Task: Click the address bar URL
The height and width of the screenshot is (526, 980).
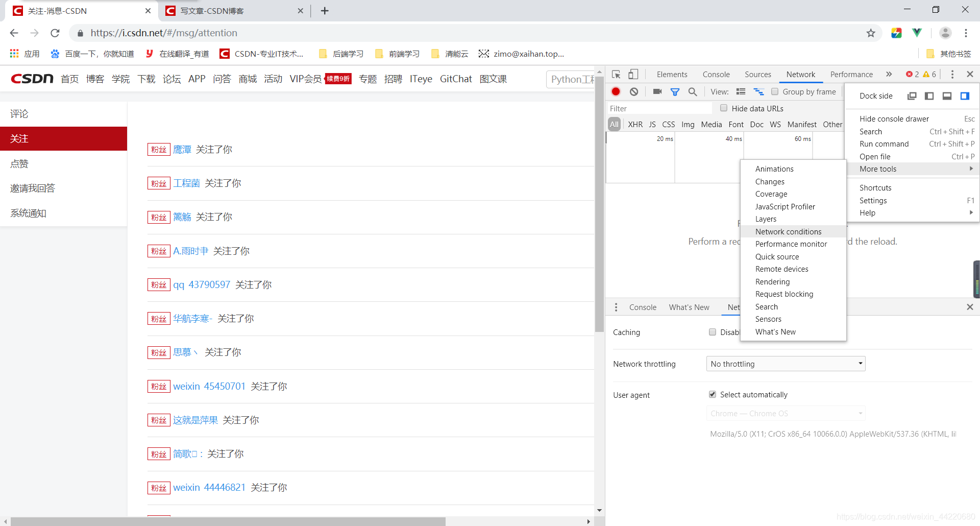Action: pyautogui.click(x=164, y=33)
